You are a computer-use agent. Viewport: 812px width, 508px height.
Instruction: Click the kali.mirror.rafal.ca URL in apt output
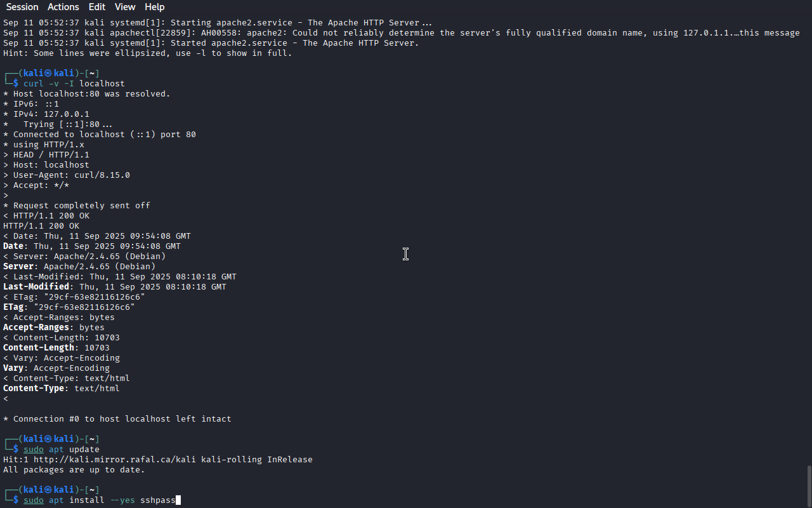pos(115,459)
